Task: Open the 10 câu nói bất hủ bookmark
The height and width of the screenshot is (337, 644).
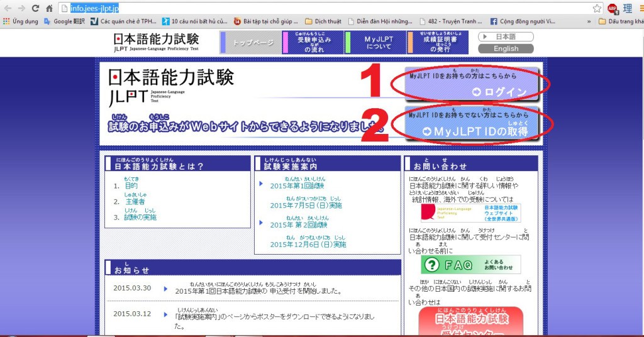Action: click(x=195, y=21)
